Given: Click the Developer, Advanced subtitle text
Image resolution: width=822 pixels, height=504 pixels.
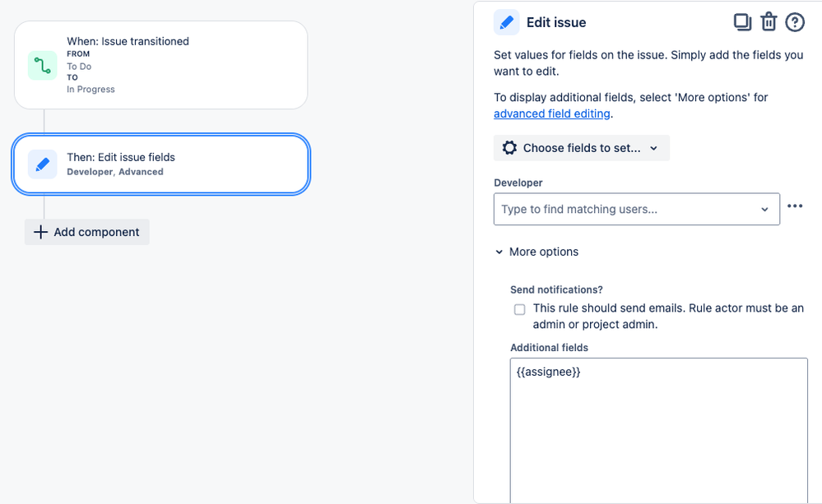Looking at the screenshot, I should pos(115,172).
